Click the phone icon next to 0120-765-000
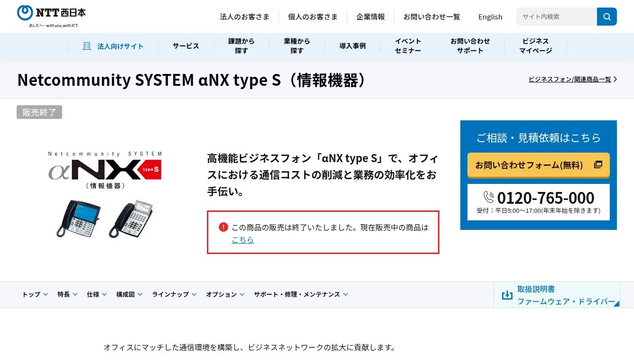This screenshot has width=634, height=364. [489, 197]
